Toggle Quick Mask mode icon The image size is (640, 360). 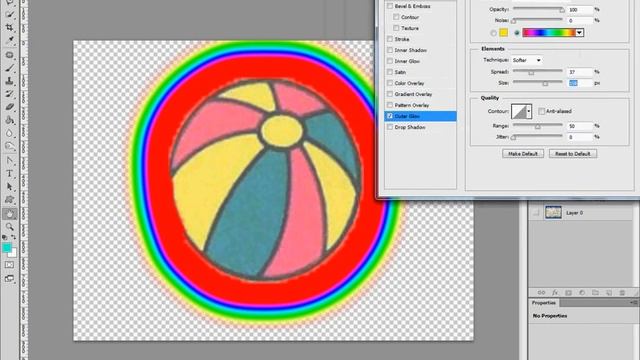click(x=10, y=265)
